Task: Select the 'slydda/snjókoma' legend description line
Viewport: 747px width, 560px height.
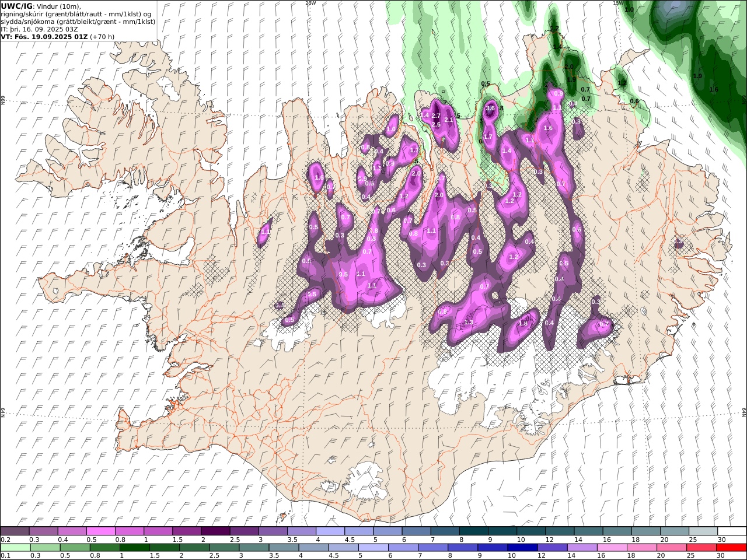Action: 78,21
